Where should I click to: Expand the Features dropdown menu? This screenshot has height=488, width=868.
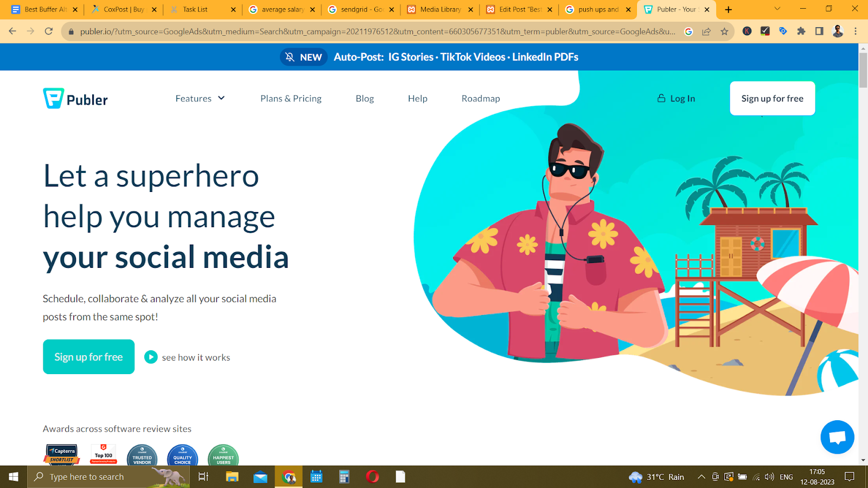point(200,98)
